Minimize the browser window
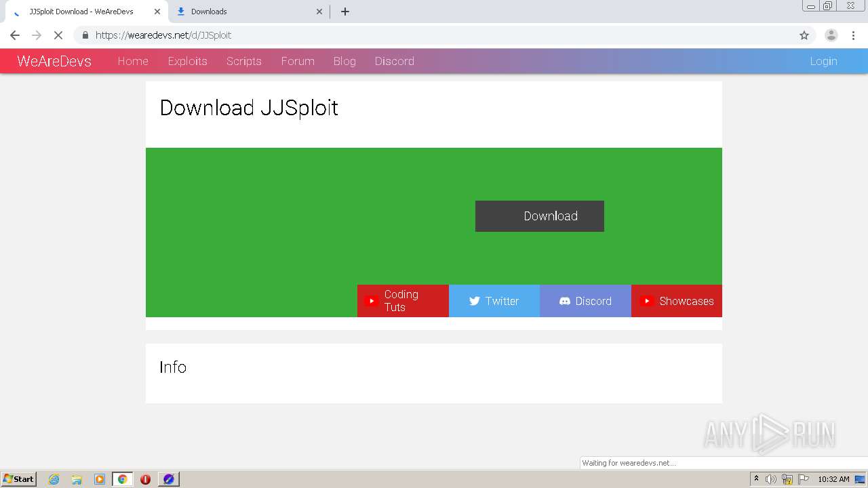Screen dimensions: 868x488 (x=811, y=6)
